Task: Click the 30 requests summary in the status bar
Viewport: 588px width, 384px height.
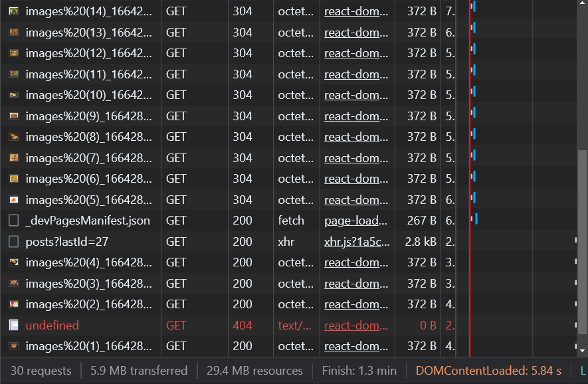Action: click(41, 371)
